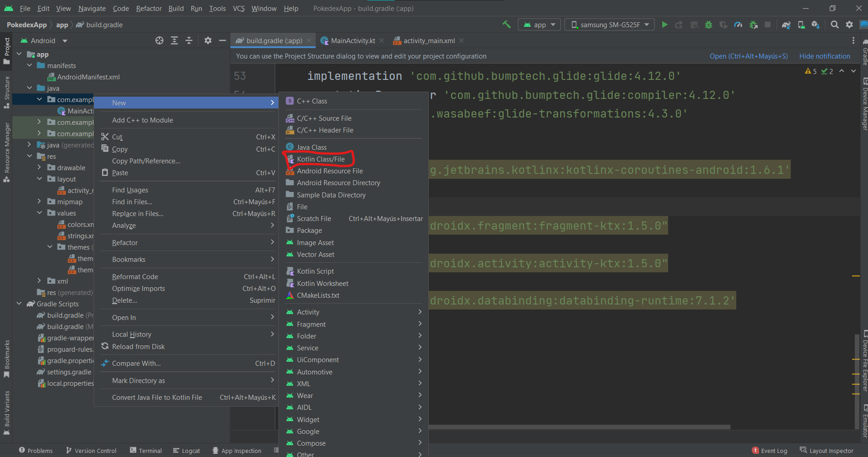The height and width of the screenshot is (457, 868).
Task: Click the select opened file crosshair icon
Action: point(159,41)
